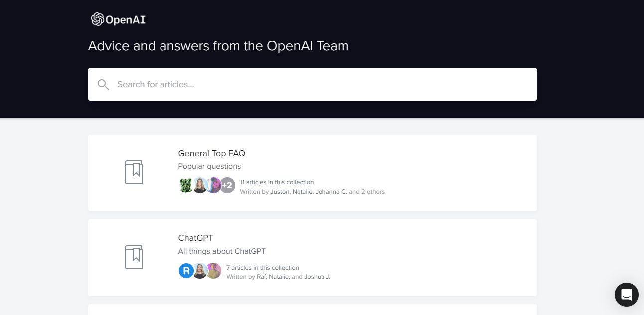
Task: Select the Popular questions description
Action: (209, 166)
